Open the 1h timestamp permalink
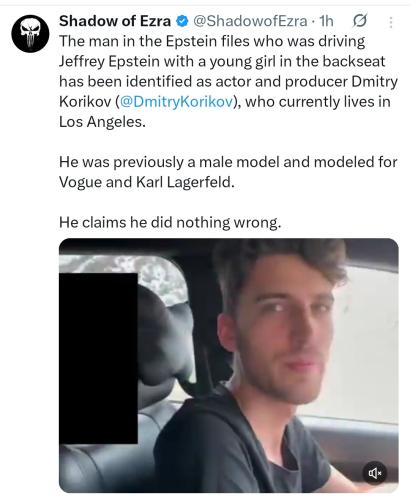Image resolution: width=410 pixels, height=500 pixels. click(x=326, y=21)
